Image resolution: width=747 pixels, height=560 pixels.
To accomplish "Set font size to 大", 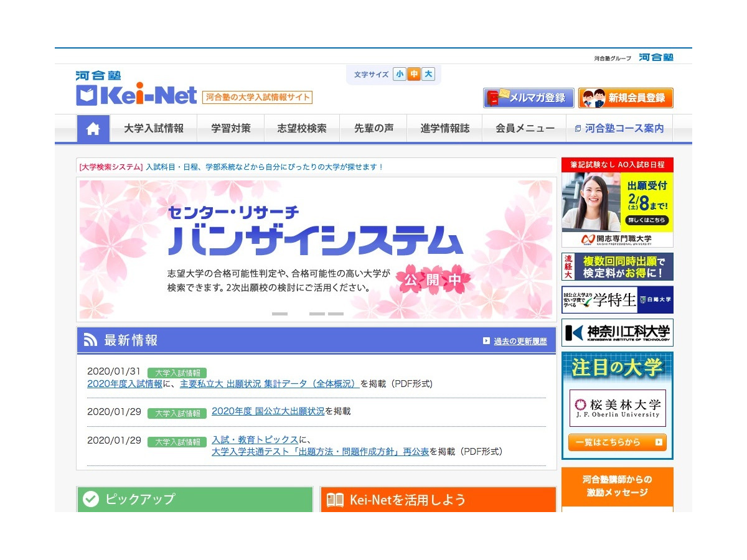I will point(428,75).
